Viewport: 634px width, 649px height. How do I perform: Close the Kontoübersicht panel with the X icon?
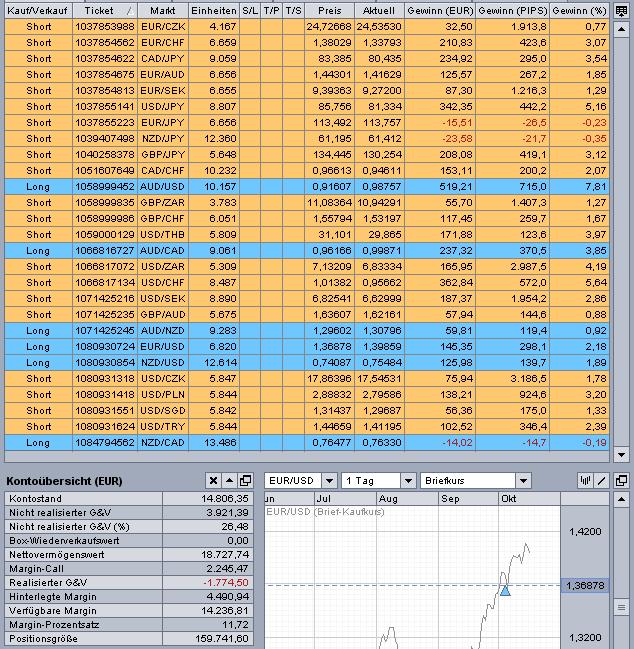click(213, 481)
